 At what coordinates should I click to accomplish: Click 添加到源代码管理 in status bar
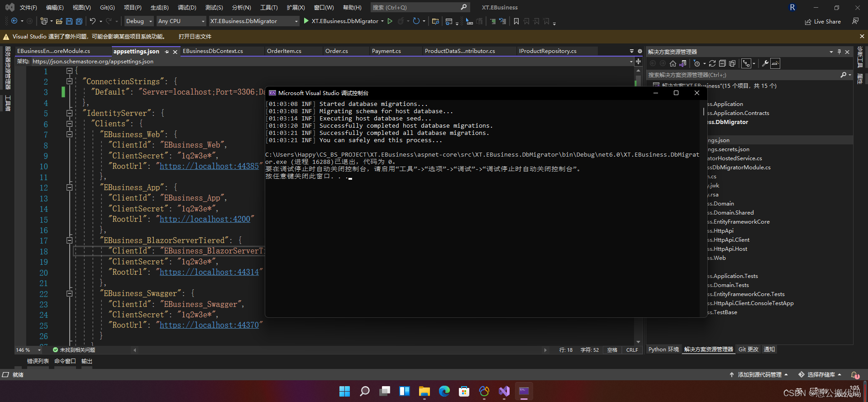(759, 375)
